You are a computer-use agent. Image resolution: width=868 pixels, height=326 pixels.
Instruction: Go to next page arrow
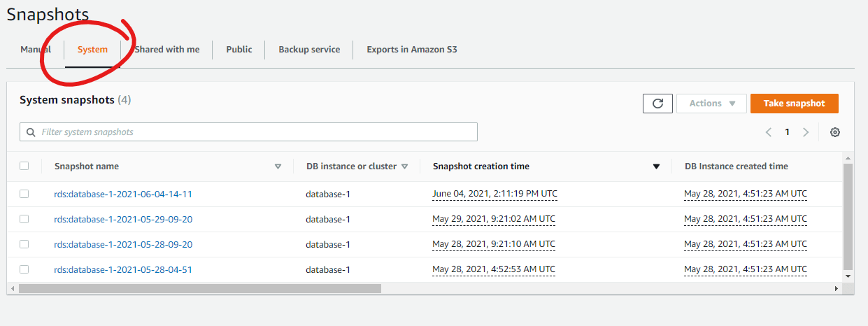pos(806,132)
